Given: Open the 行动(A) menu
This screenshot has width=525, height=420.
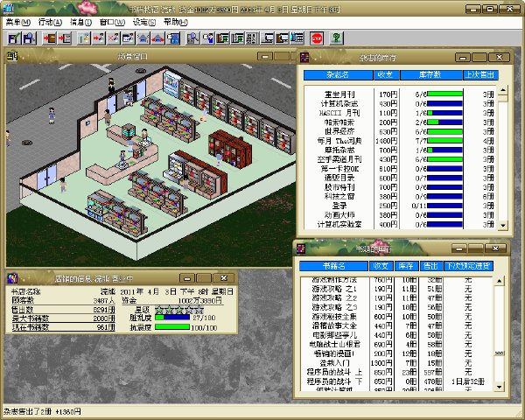Looking at the screenshot, I should click(50, 23).
